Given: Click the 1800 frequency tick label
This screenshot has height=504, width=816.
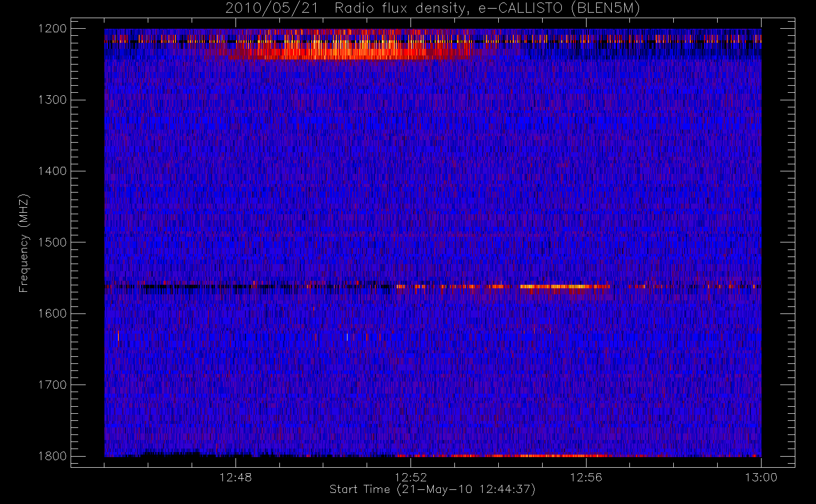Looking at the screenshot, I should [52, 456].
